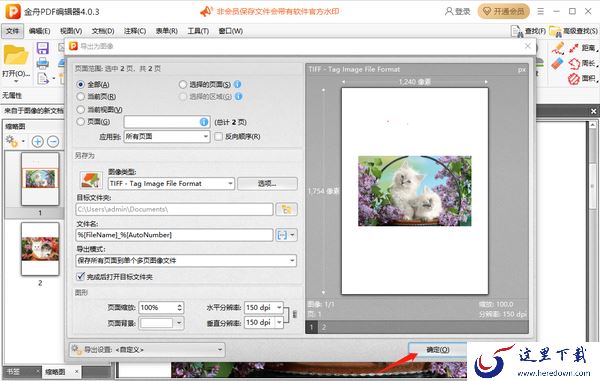The image size is (600, 381).
Task: Open the 编辑(E) menu
Action: pyautogui.click(x=39, y=31)
